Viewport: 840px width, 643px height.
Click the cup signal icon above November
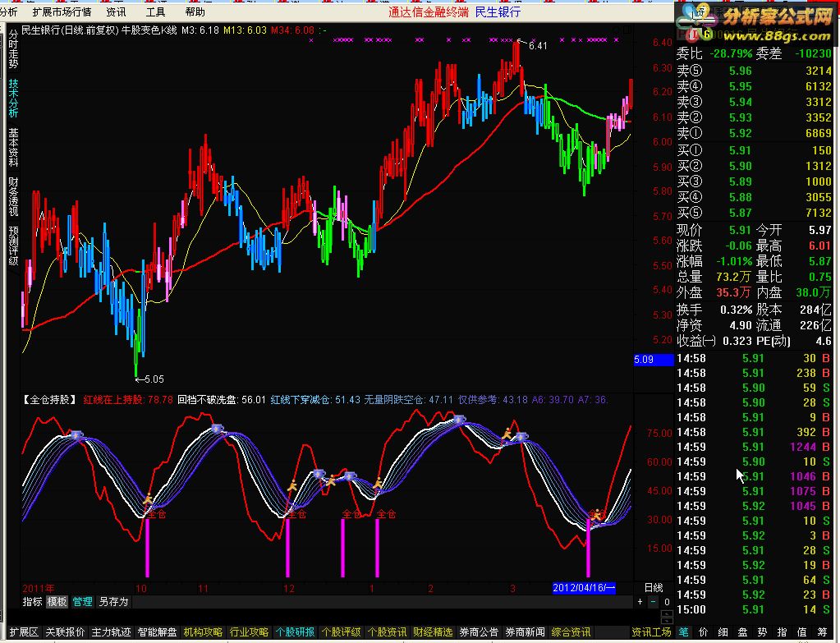pos(217,428)
